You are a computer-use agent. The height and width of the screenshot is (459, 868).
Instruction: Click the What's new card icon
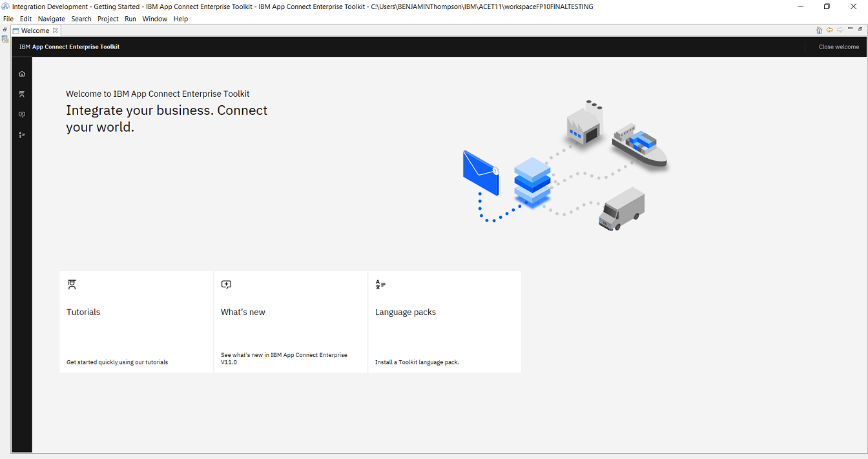(x=226, y=284)
